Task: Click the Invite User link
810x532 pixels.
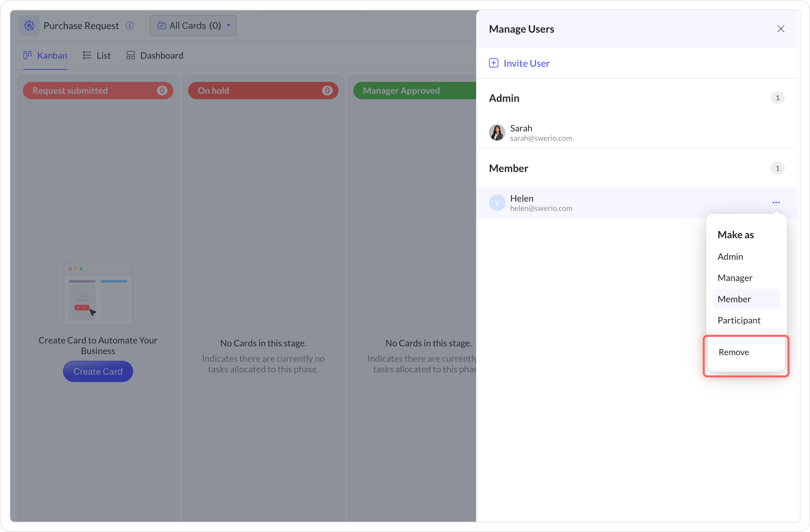Action: pos(526,63)
